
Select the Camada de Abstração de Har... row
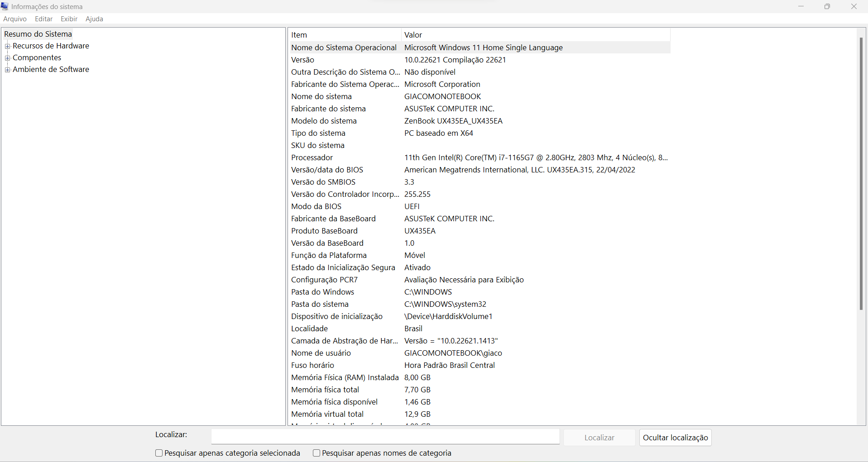pyautogui.click(x=480, y=341)
